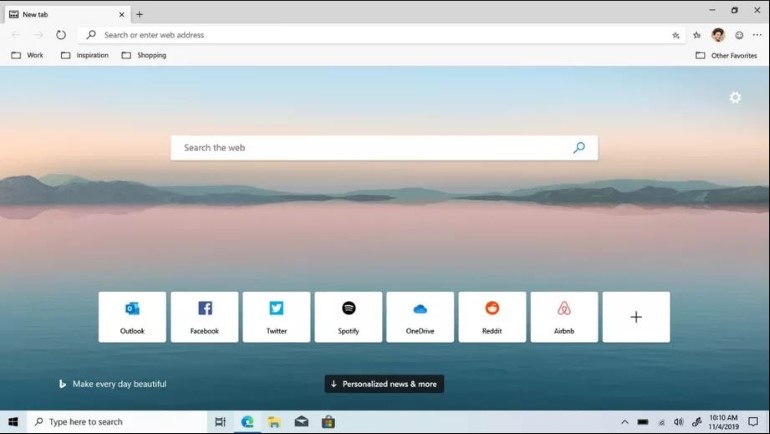Viewport: 770px width, 434px height.
Task: Expand Personalized news & more
Action: (384, 384)
